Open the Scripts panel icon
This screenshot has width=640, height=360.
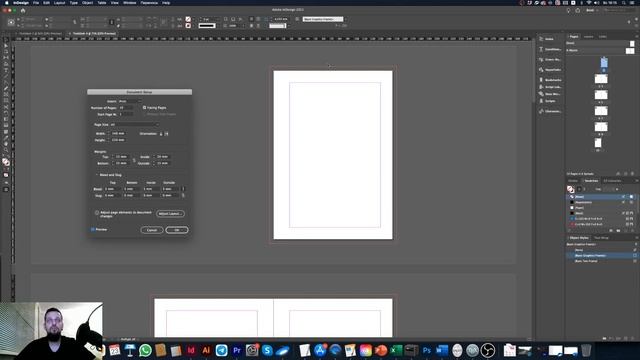[541, 101]
